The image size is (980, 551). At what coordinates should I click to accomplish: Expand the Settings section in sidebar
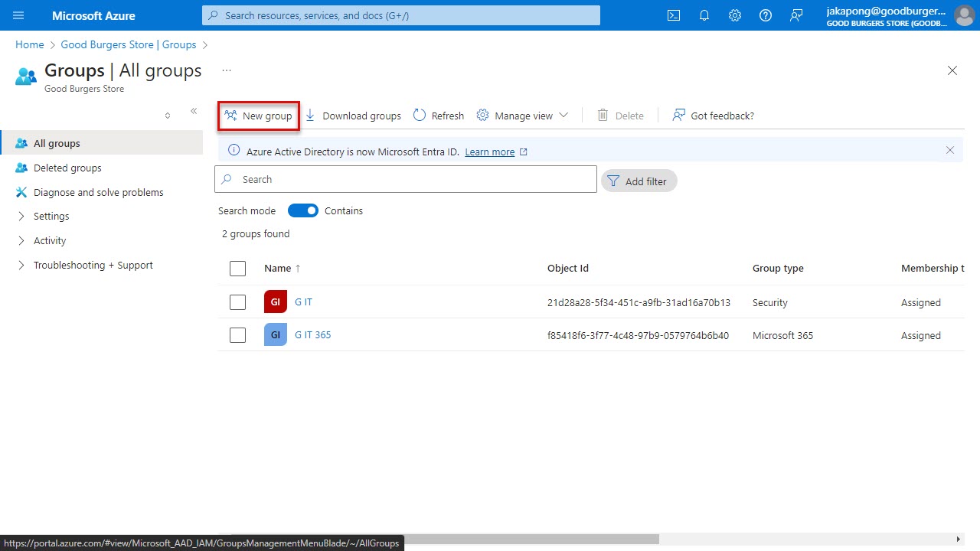pos(52,216)
